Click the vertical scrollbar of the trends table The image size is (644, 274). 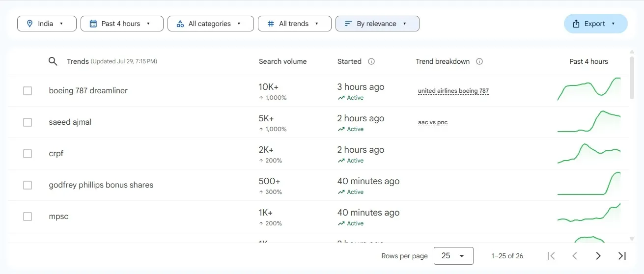pos(631,78)
